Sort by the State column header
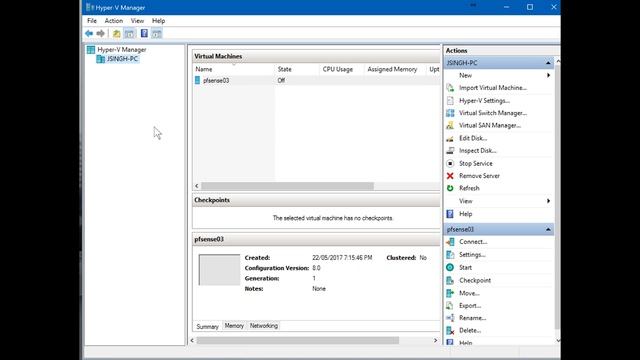This screenshot has width=640, height=360. [x=297, y=69]
